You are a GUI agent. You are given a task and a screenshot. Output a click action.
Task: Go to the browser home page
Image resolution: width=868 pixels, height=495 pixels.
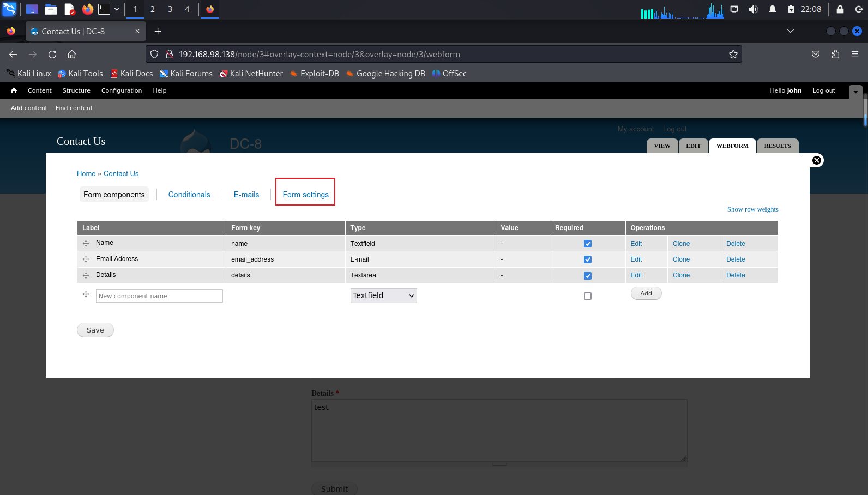(x=71, y=54)
